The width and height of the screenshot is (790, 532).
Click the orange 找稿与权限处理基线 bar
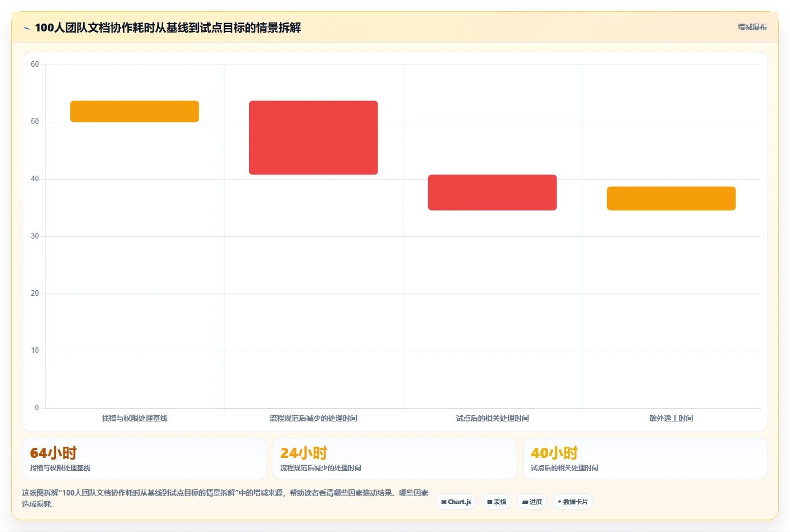135,111
